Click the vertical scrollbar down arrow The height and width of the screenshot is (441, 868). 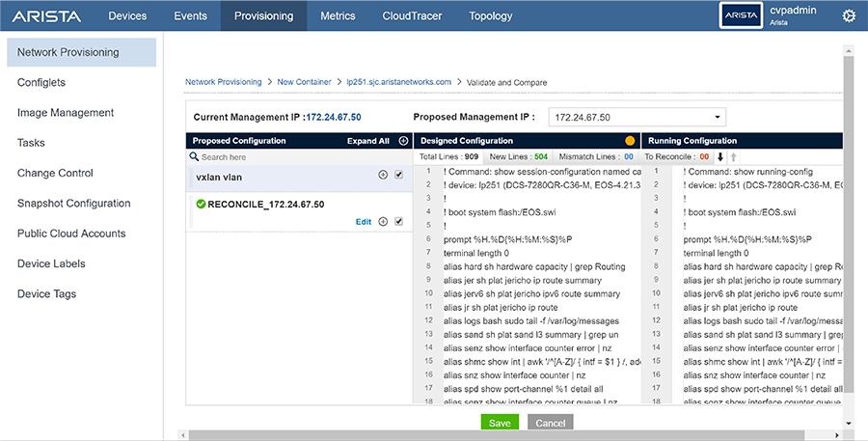click(x=849, y=424)
